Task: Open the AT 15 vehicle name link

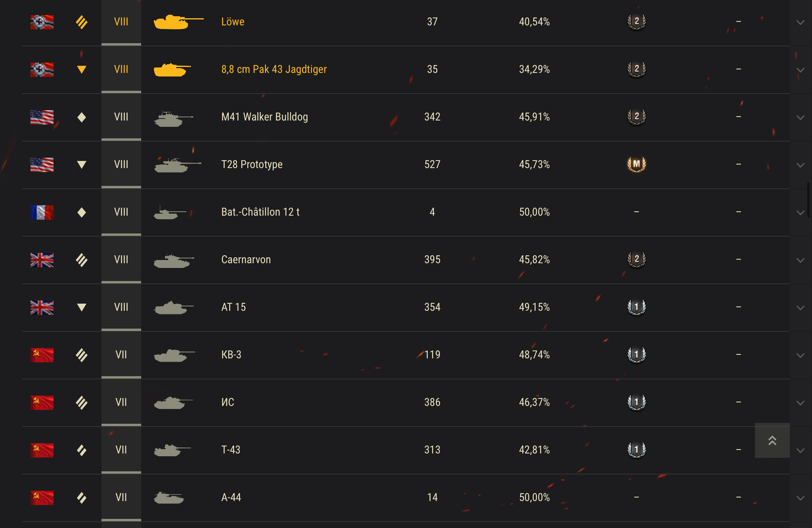Action: 234,307
